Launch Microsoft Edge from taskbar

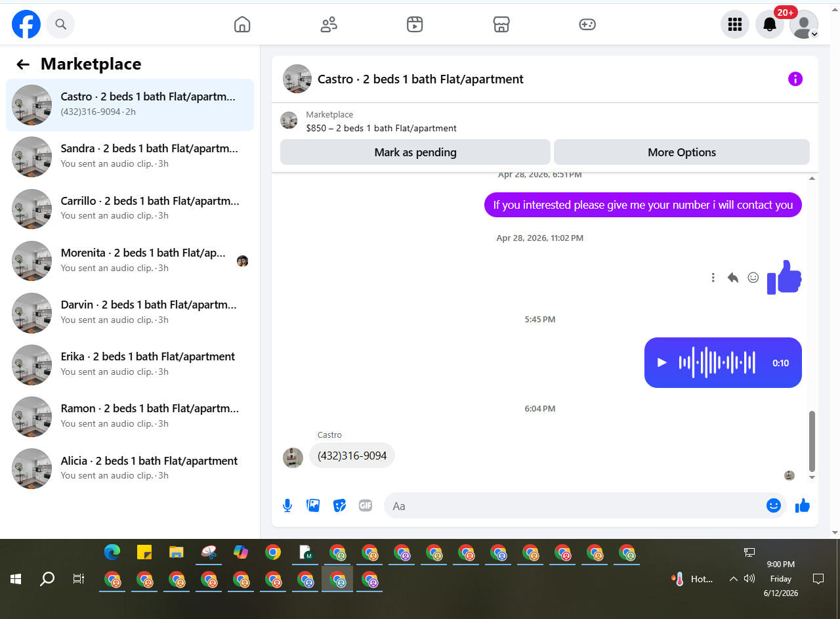(x=112, y=553)
